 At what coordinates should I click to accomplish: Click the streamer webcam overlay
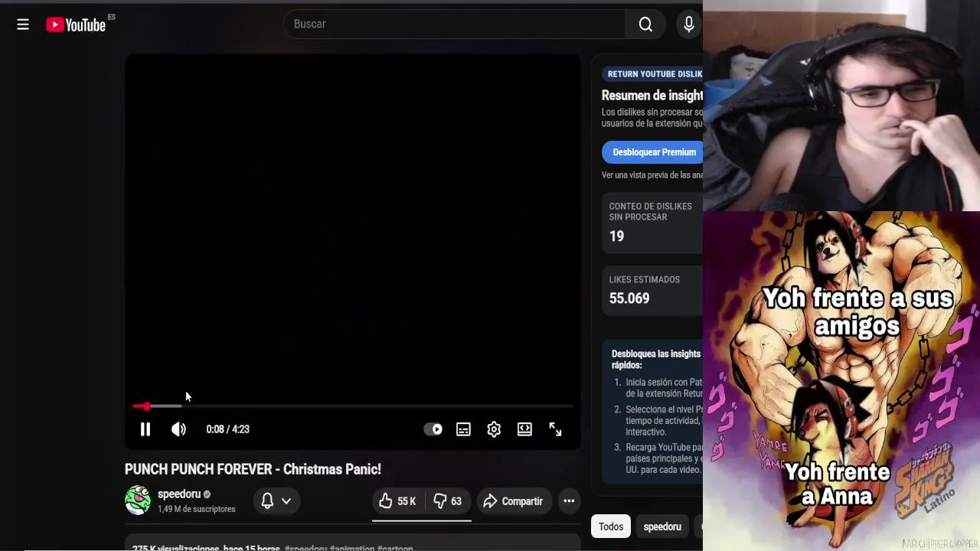tap(841, 106)
